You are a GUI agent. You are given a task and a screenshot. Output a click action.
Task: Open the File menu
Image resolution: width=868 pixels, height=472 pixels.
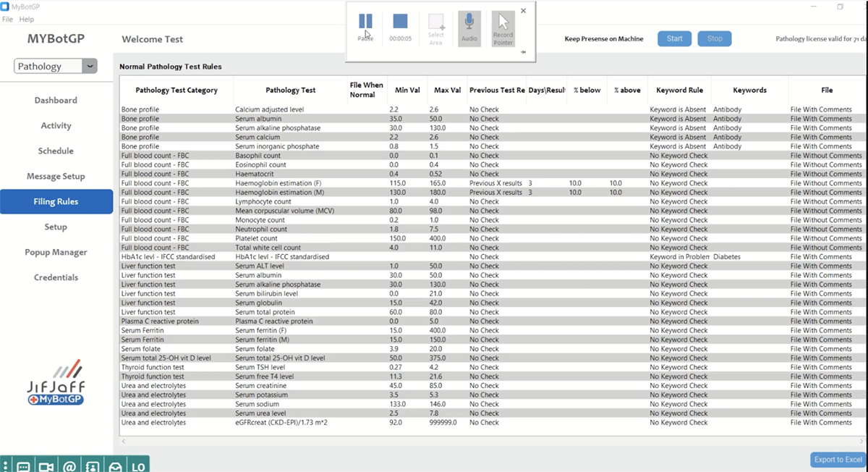7,19
